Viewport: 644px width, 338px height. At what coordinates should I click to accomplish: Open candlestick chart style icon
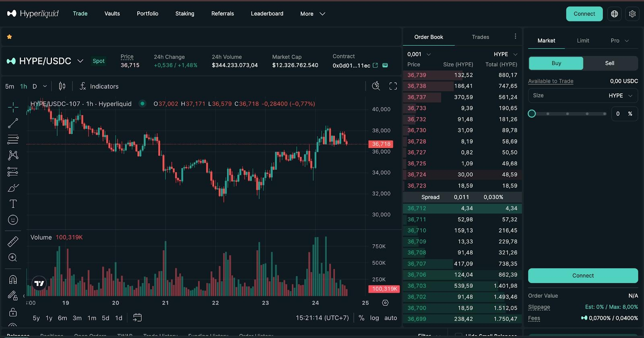[62, 86]
